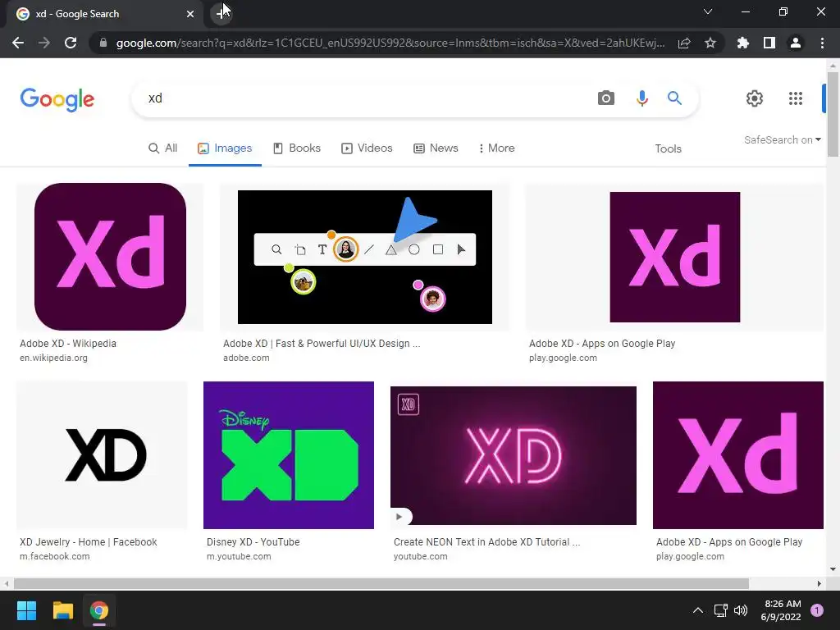Click 'Adobe XD | Fast & Powerful UI/UX Design' title
The height and width of the screenshot is (630, 840).
tap(322, 344)
